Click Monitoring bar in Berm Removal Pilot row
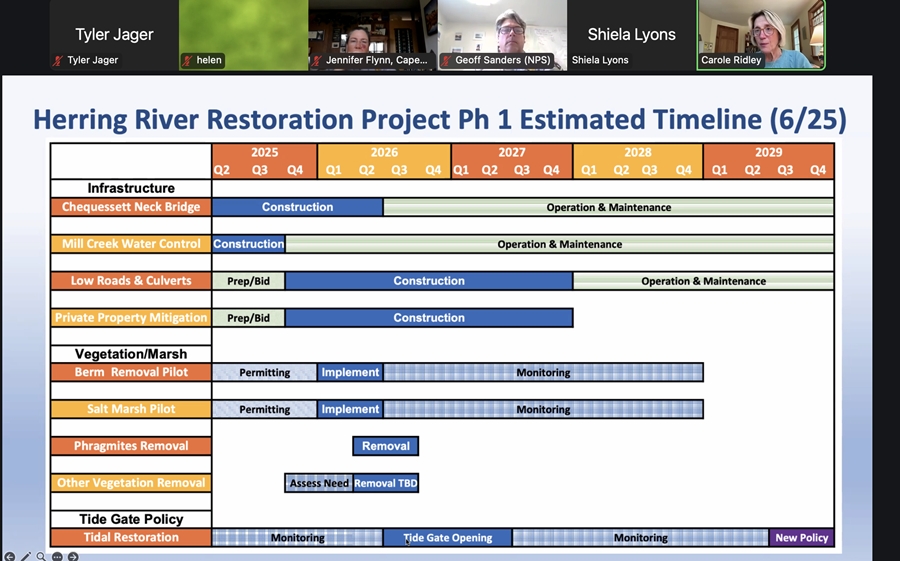Screen dimensions: 900x561 click(543, 373)
